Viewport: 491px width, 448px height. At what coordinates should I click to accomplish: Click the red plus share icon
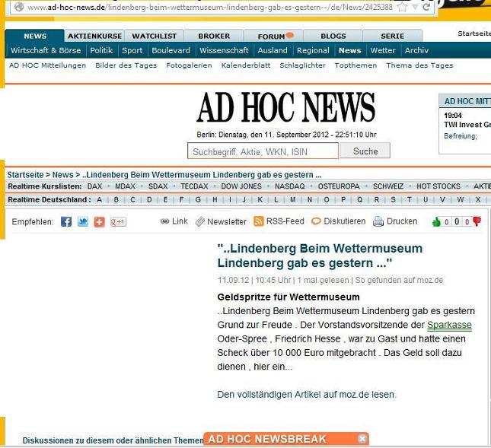(99, 222)
